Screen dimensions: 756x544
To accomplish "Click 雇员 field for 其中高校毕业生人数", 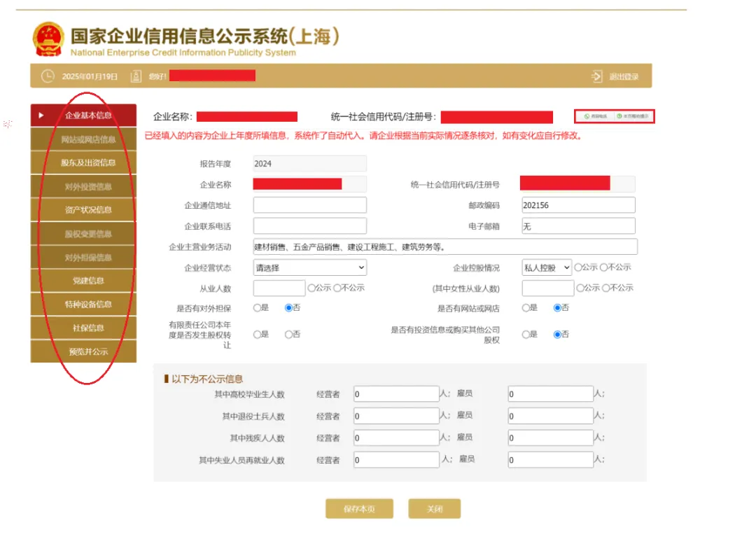I will (x=551, y=394).
